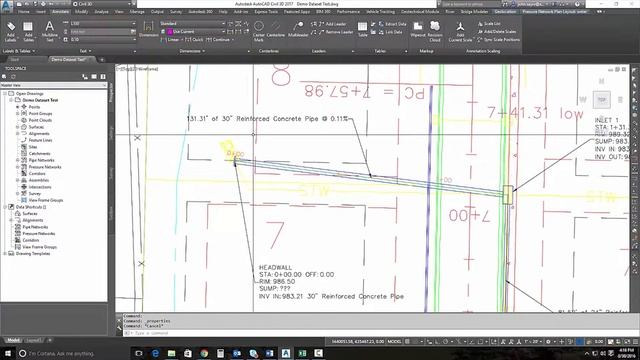Viewport: 640px width, 360px height.
Task: Click the TOP face of the ViewCube
Action: tap(602, 100)
